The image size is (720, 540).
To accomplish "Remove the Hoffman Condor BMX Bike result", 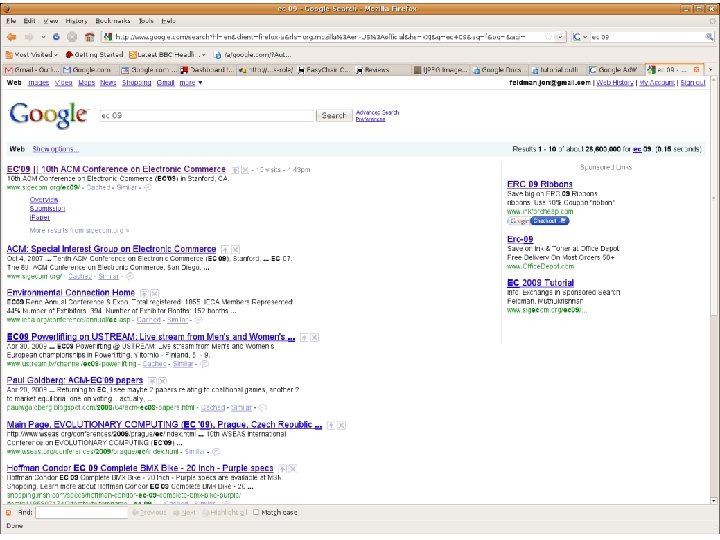I will coord(293,468).
